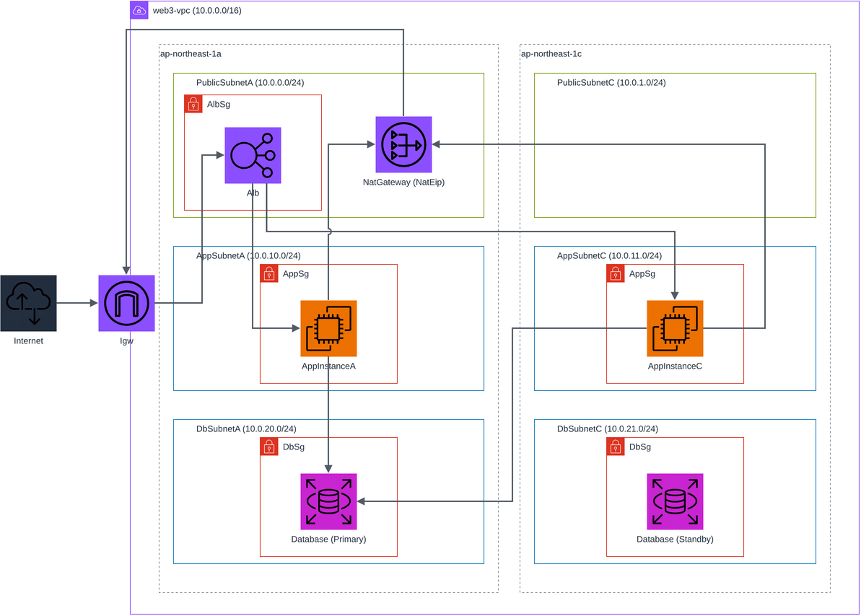Click the 'DbSg' text in DbSubnetC
This screenshot has height=616, width=861.
click(x=640, y=447)
